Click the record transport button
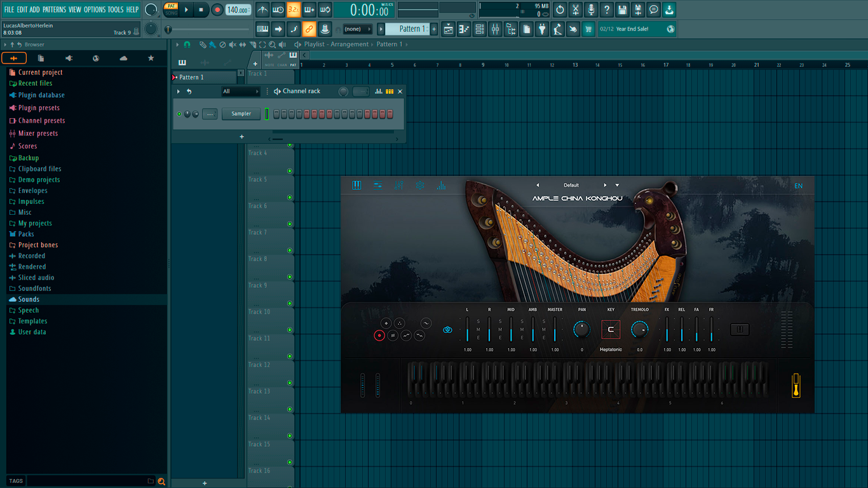The image size is (868, 488). tap(217, 10)
